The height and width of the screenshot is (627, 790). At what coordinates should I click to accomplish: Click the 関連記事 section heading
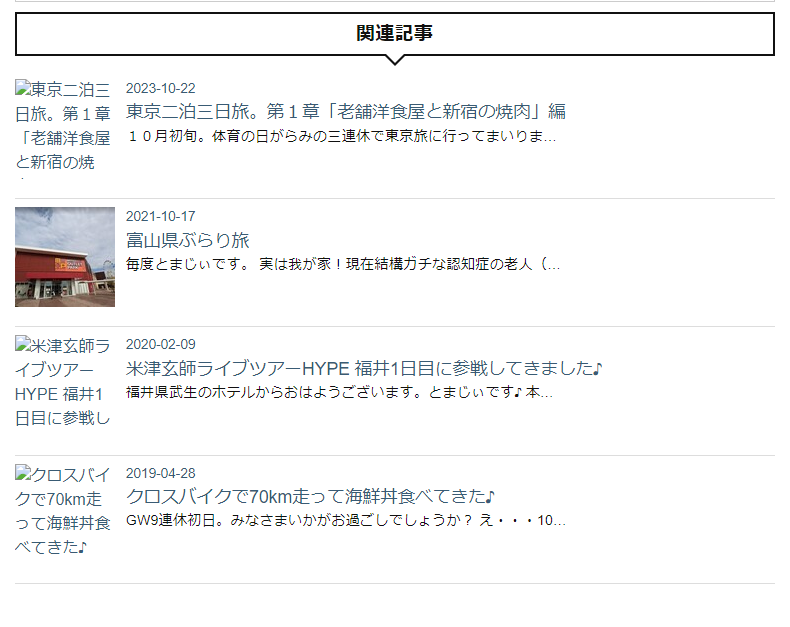tap(395, 33)
